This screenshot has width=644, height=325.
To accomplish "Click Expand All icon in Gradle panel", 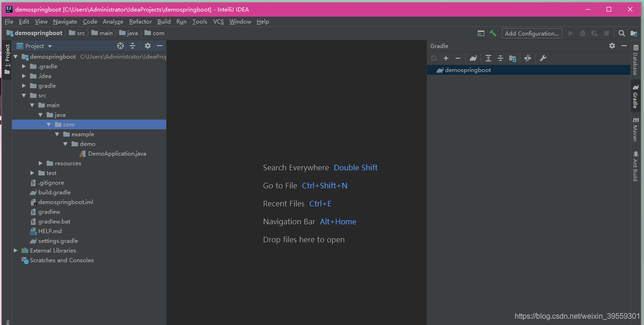I will (488, 58).
